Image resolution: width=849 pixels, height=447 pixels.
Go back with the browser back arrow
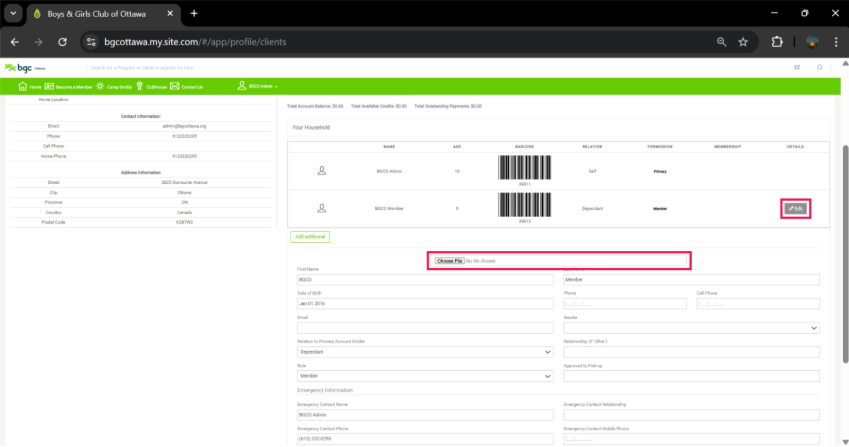coord(15,42)
